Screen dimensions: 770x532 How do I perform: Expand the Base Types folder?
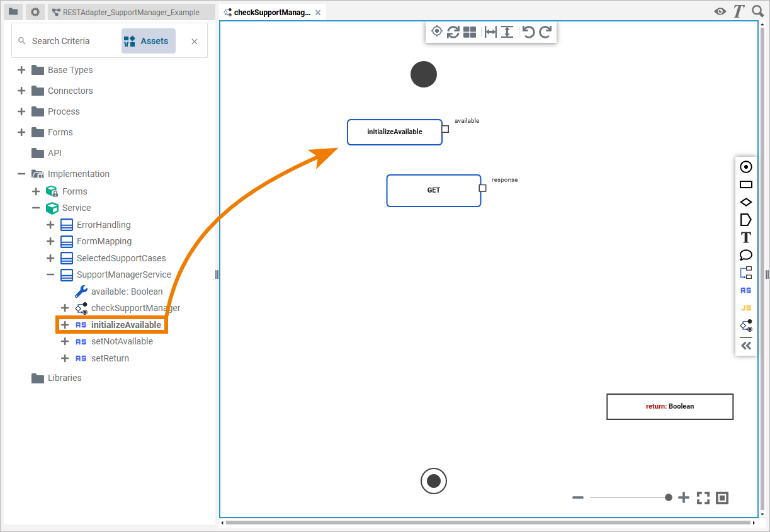21,70
